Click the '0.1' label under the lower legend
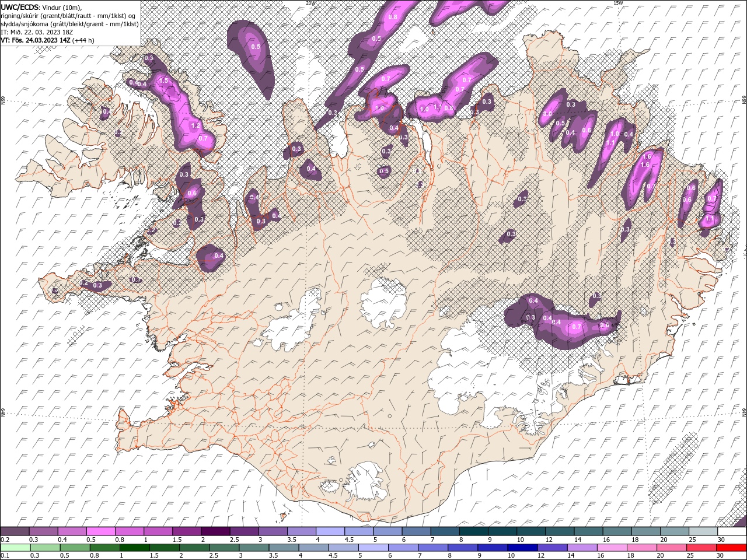 tap(5, 556)
